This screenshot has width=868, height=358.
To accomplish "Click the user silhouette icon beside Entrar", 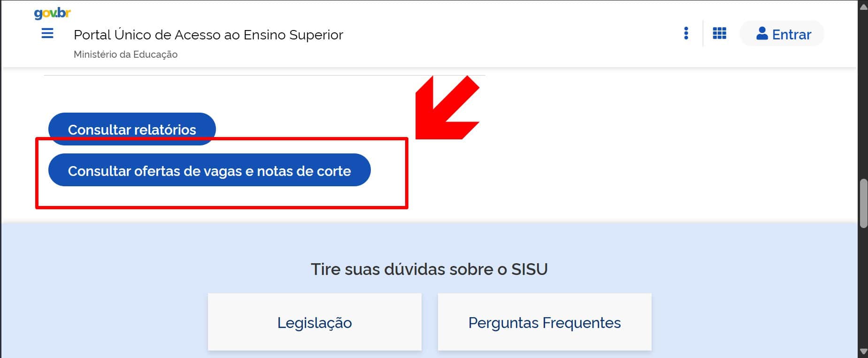I will (761, 34).
